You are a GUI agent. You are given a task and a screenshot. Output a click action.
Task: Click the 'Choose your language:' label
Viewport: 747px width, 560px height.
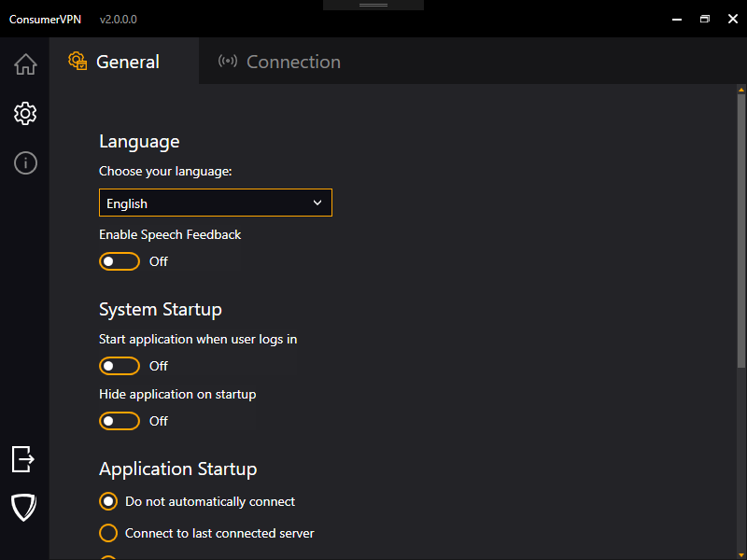coord(165,171)
